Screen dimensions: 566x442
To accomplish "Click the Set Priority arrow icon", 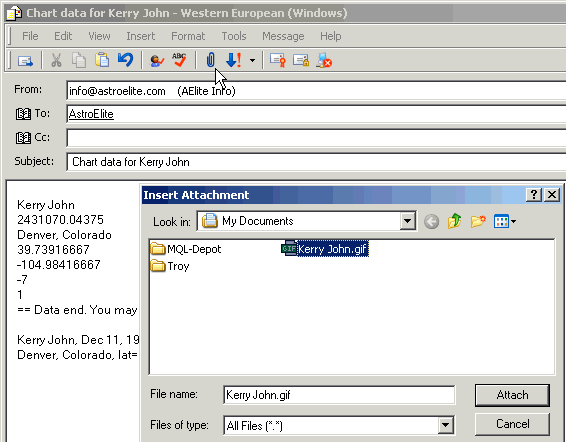I will (x=234, y=60).
